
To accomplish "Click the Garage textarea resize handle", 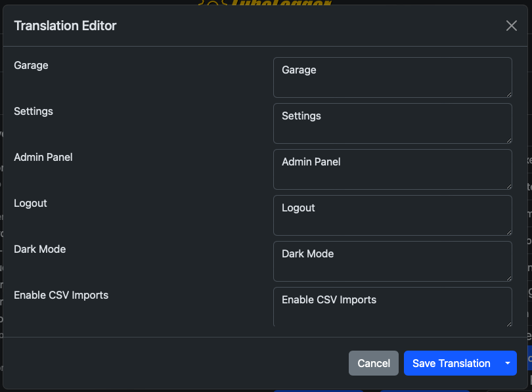I will tap(508, 93).
